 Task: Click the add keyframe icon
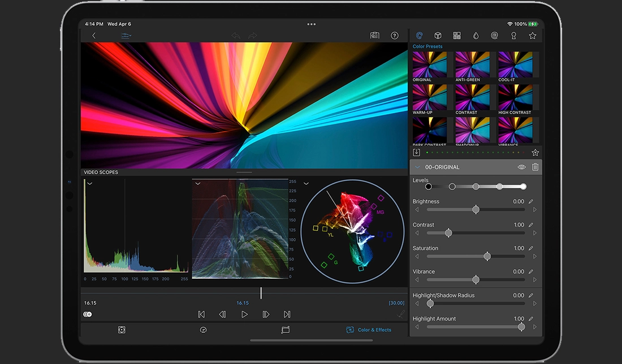(88, 314)
